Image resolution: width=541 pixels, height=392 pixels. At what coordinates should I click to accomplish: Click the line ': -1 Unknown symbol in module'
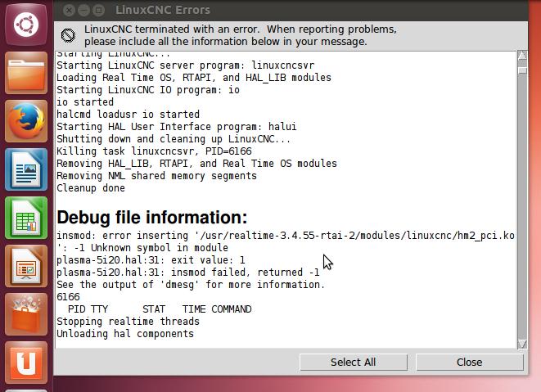click(142, 248)
